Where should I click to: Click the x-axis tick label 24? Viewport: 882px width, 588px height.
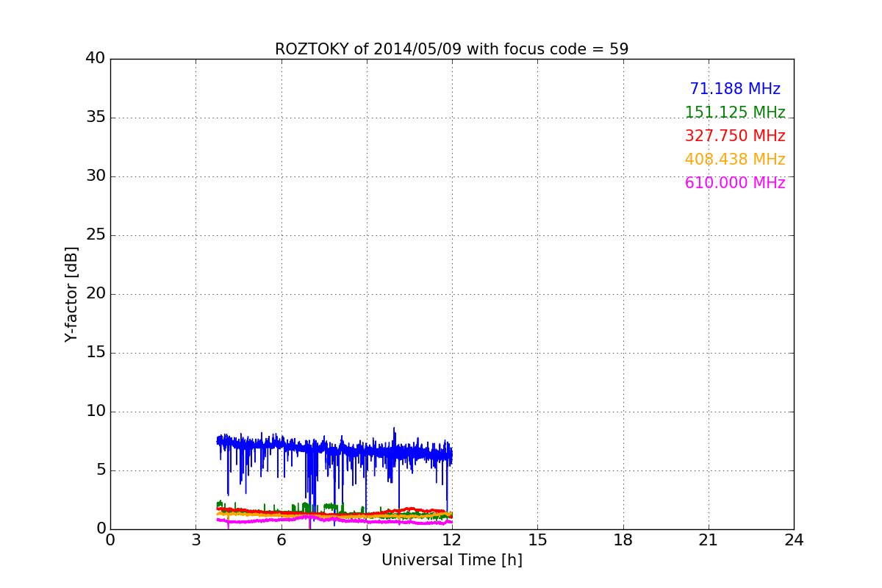coord(794,540)
